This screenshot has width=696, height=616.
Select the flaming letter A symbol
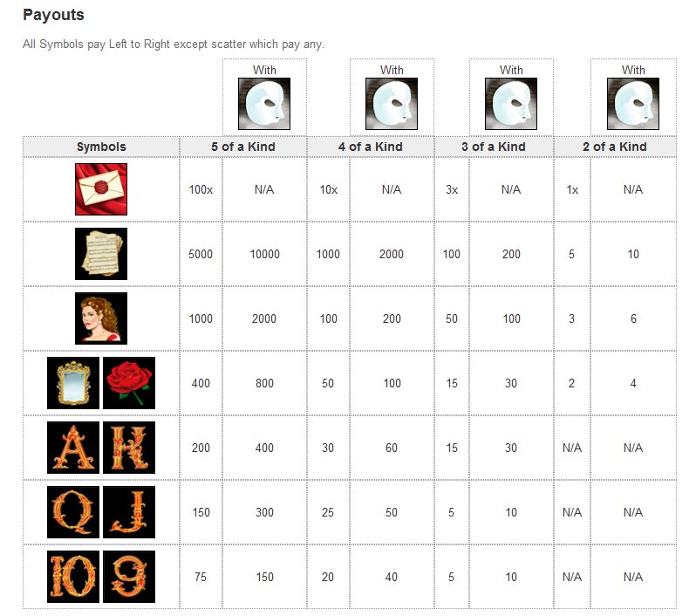pos(73,448)
